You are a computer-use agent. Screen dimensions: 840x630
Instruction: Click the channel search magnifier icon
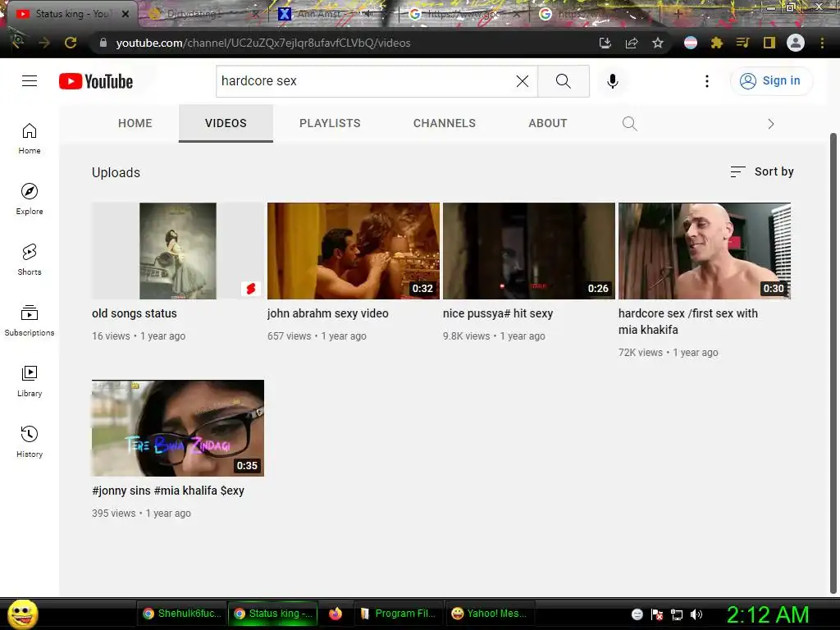(629, 124)
